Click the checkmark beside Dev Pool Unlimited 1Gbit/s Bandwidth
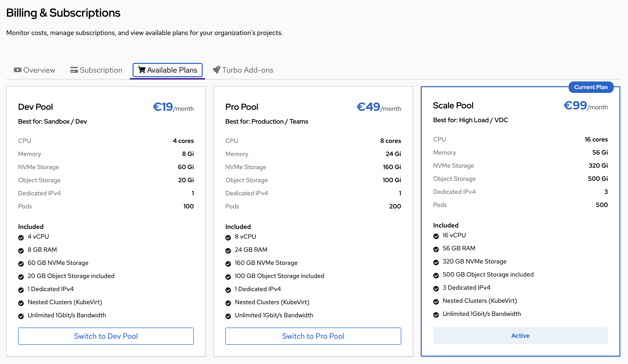 [x=21, y=316]
